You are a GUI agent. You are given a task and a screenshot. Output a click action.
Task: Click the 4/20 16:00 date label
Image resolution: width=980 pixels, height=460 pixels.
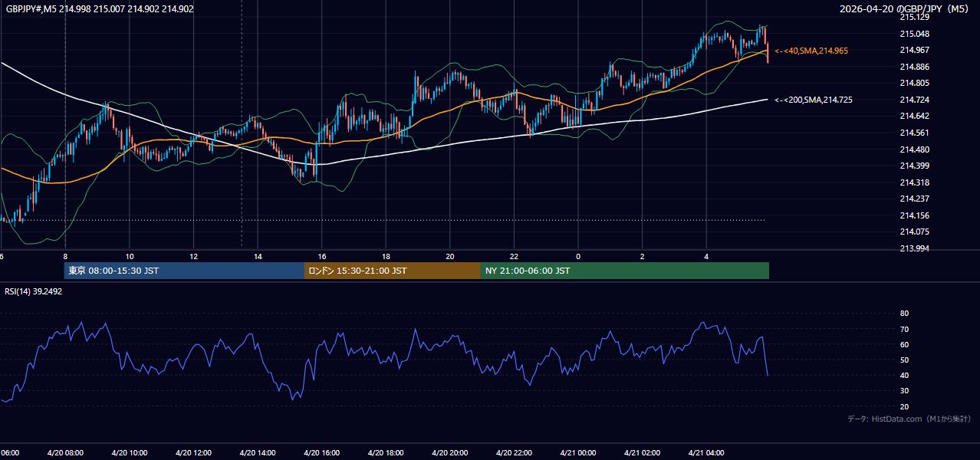pyautogui.click(x=322, y=453)
